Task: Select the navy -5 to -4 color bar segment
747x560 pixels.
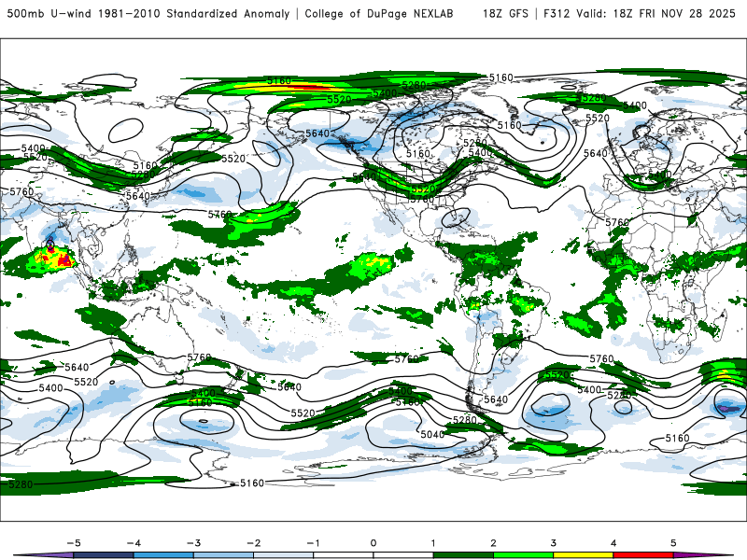Action: [x=104, y=555]
